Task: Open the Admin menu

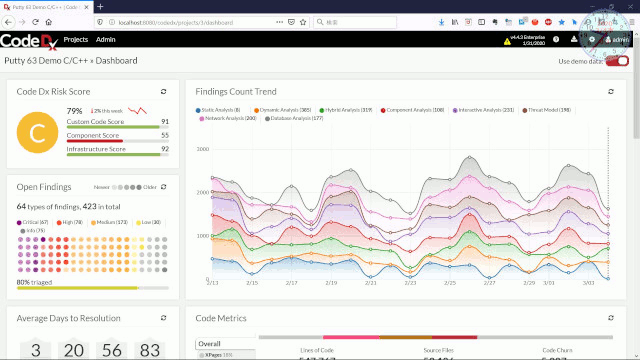Action: 106,40
